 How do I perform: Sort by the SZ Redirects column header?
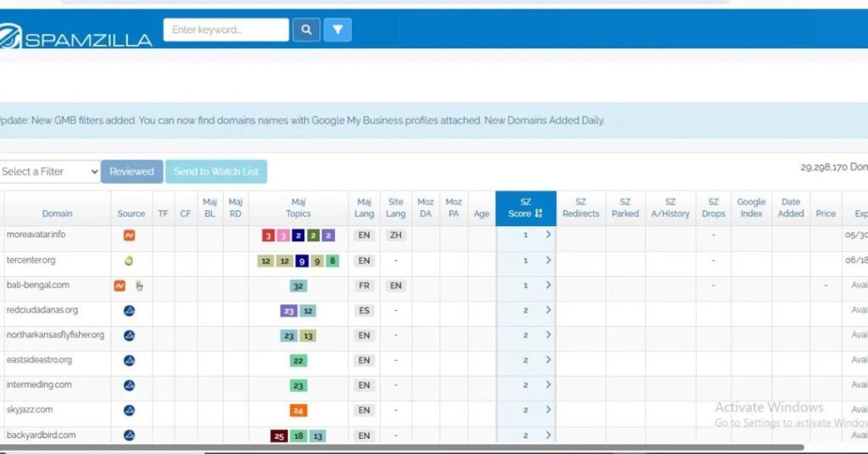581,208
